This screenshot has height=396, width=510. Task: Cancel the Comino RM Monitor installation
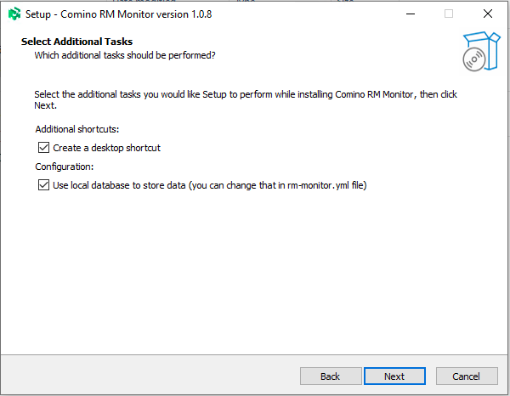pos(467,376)
